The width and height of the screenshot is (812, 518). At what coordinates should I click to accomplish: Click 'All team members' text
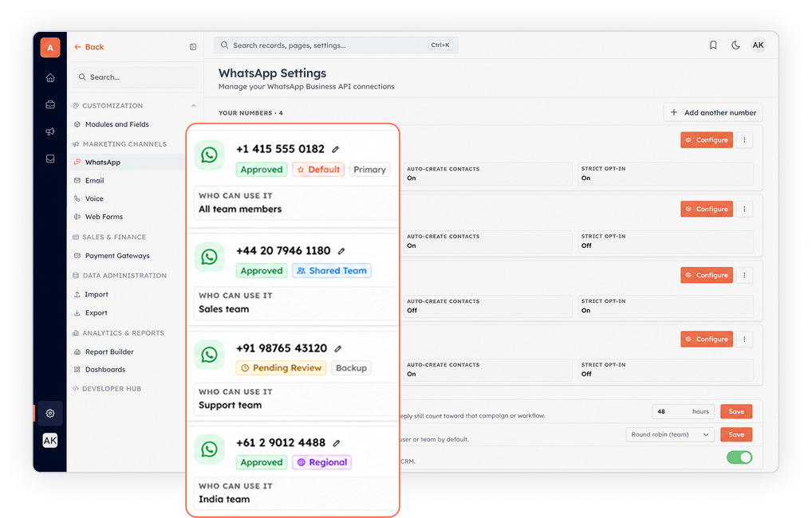(x=240, y=209)
